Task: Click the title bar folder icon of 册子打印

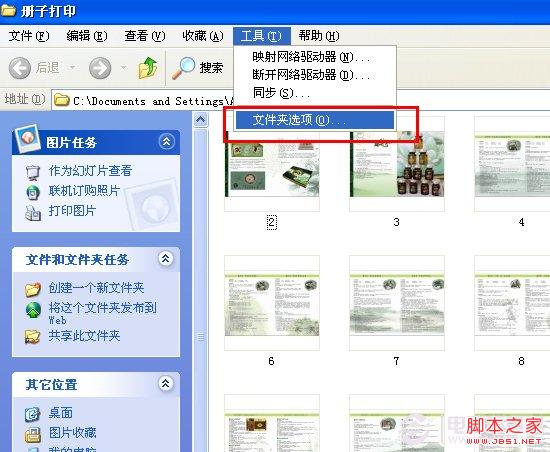Action: (8, 11)
